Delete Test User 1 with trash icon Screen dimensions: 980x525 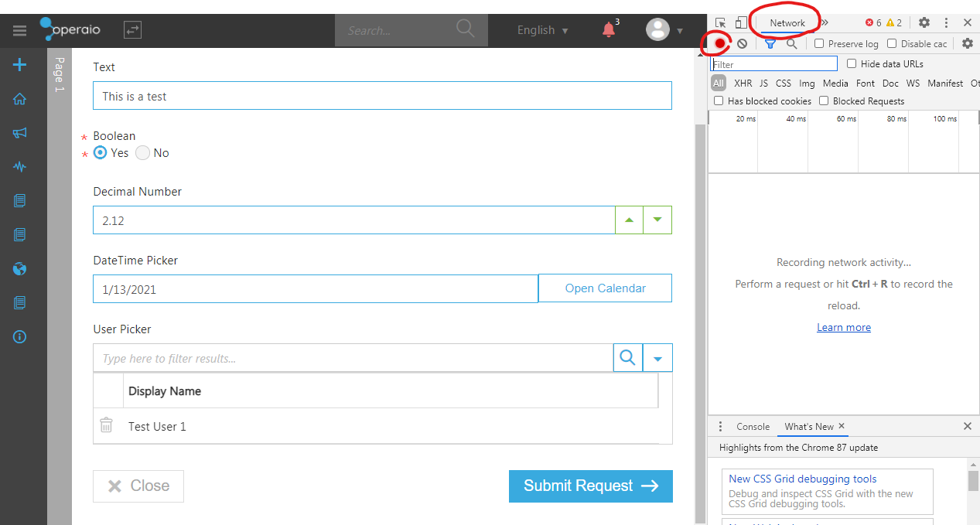pyautogui.click(x=107, y=425)
